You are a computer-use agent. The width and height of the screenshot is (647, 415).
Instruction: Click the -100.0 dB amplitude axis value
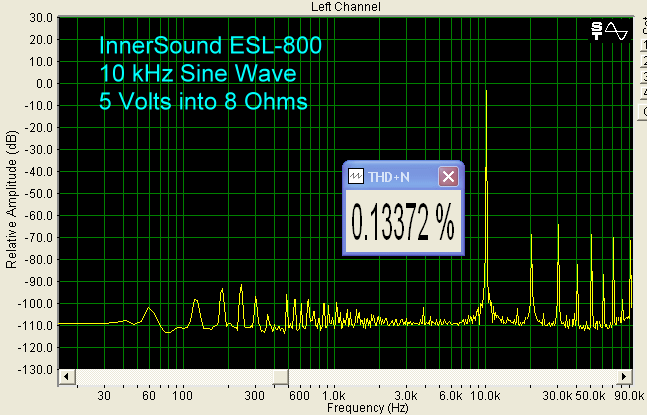point(35,304)
